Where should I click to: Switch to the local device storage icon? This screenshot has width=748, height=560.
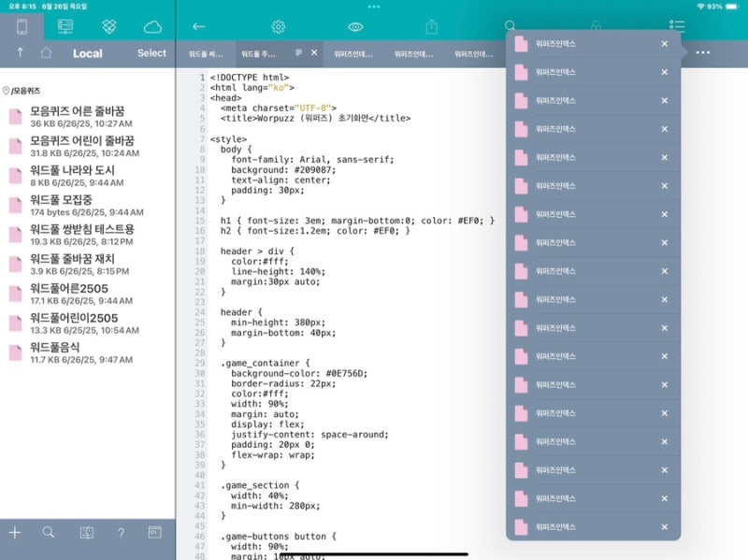click(x=22, y=27)
